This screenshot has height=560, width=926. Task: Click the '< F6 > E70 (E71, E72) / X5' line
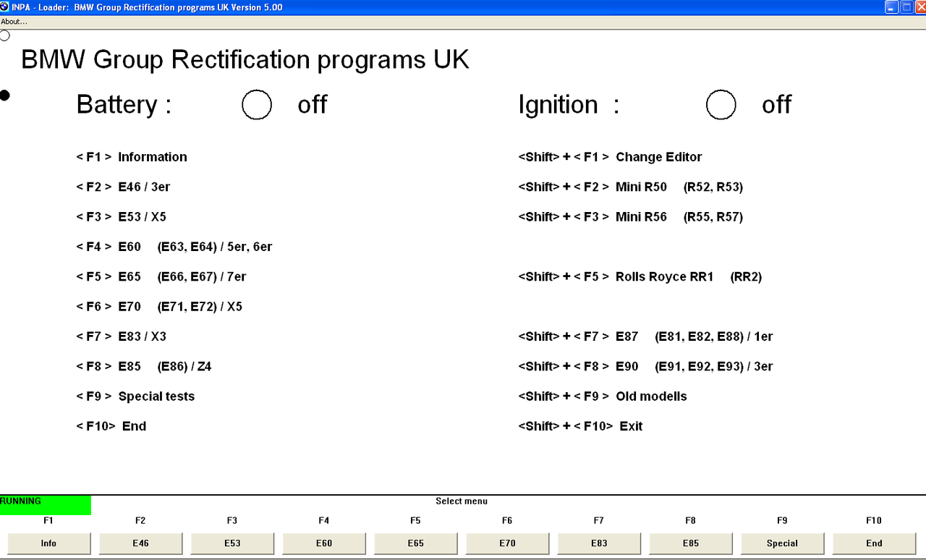click(159, 307)
